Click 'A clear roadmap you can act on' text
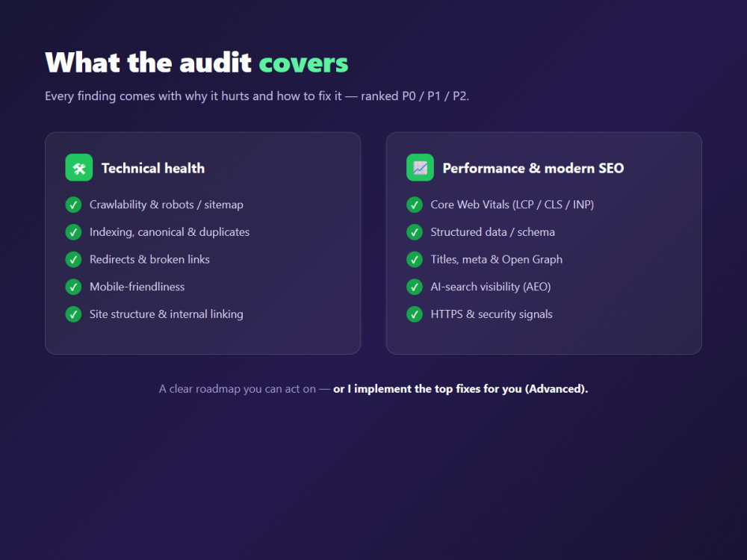747x560 pixels. tap(238, 389)
